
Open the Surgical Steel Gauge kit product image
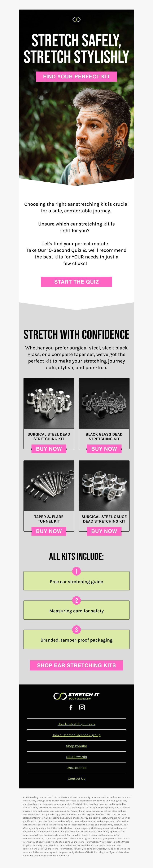(x=104, y=486)
